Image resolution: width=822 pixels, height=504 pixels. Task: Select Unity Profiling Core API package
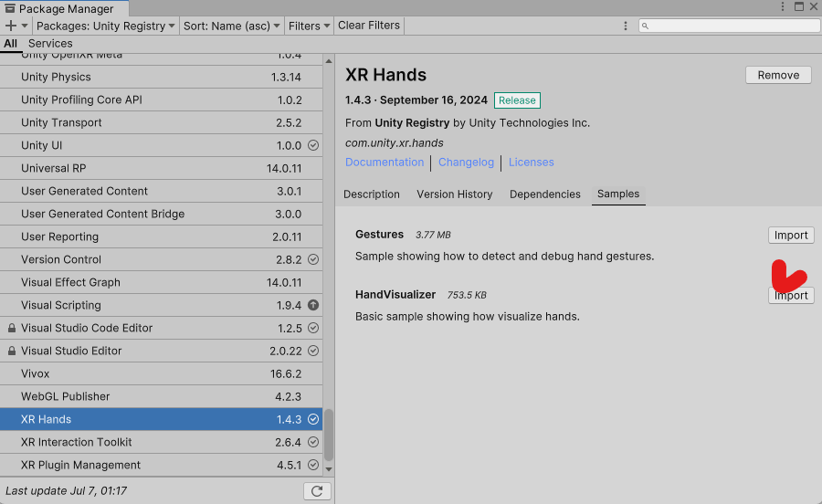click(x=161, y=100)
